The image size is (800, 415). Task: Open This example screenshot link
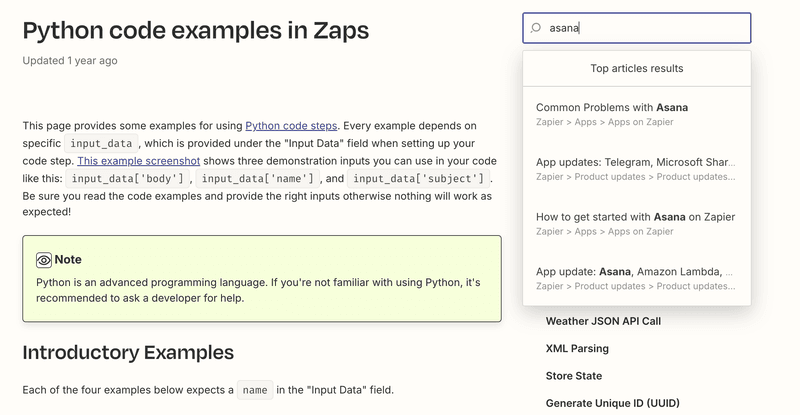[x=139, y=161]
